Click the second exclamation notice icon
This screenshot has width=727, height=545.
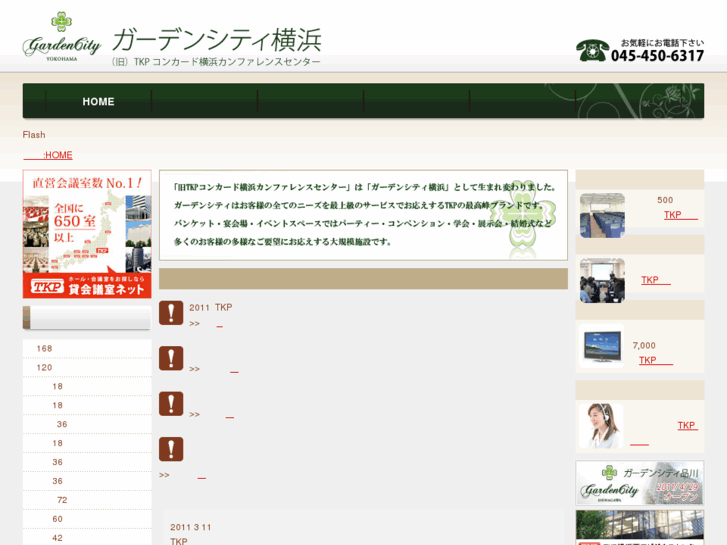click(x=171, y=358)
